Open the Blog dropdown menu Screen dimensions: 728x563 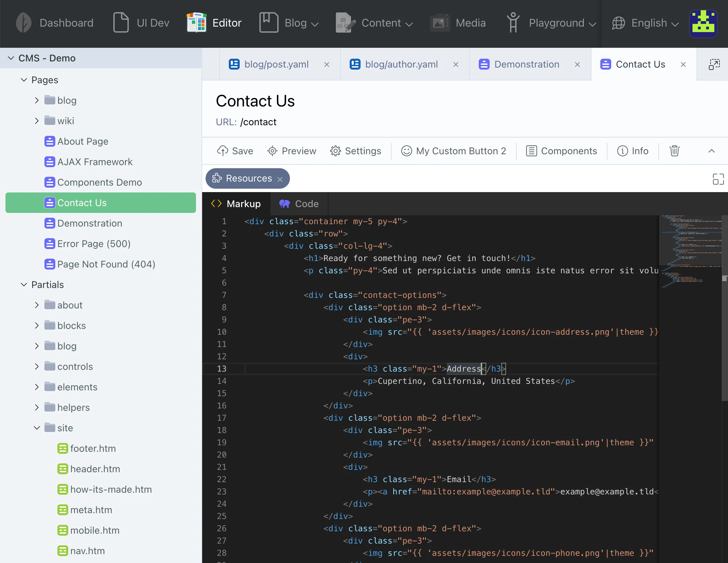tap(289, 23)
